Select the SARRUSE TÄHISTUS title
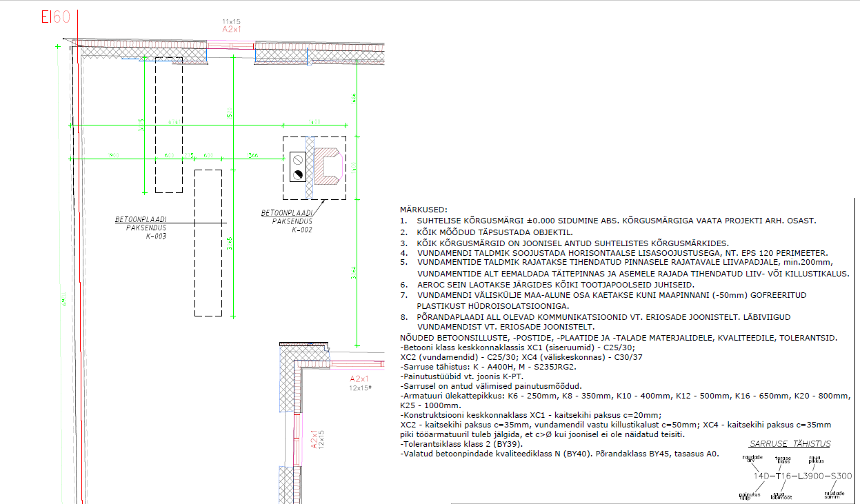Image resolution: width=860 pixels, height=504 pixels. tap(789, 444)
